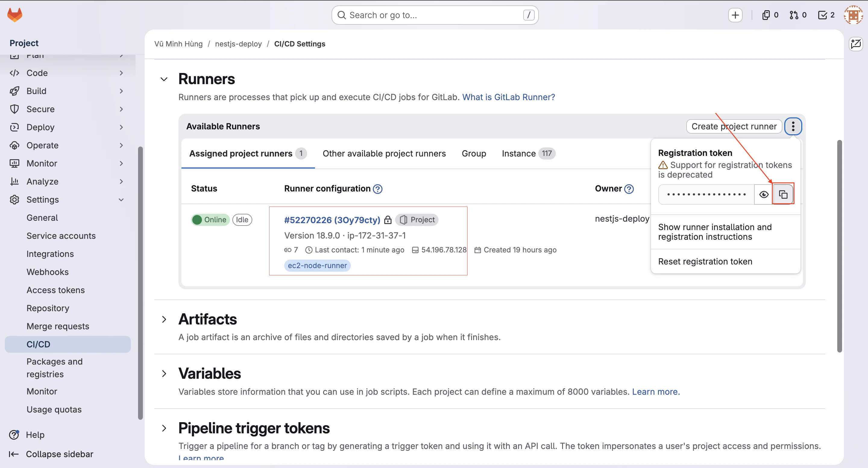This screenshot has height=468, width=868.
Task: Open the GitLab logo home link
Action: pyautogui.click(x=14, y=15)
